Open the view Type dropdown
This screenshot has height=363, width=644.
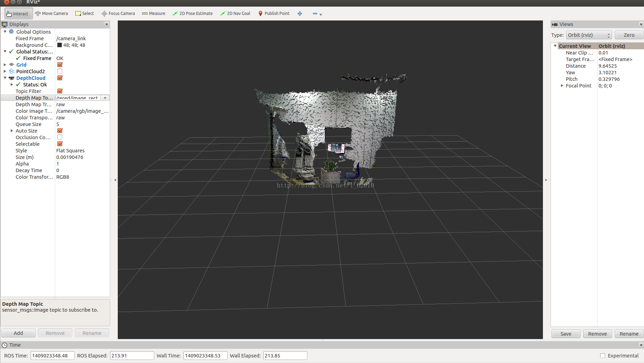pyautogui.click(x=589, y=35)
